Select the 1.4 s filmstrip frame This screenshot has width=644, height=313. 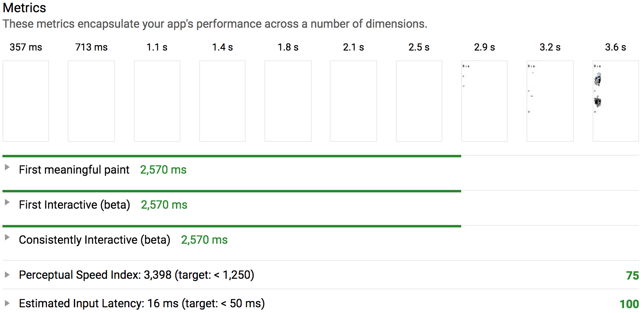222,101
